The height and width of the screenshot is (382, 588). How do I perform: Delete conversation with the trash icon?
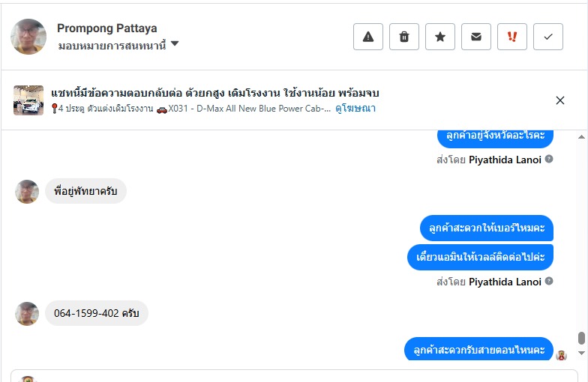(404, 37)
